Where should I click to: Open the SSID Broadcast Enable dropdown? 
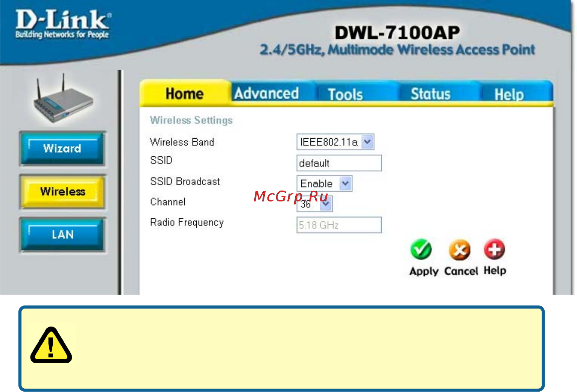pyautogui.click(x=324, y=183)
